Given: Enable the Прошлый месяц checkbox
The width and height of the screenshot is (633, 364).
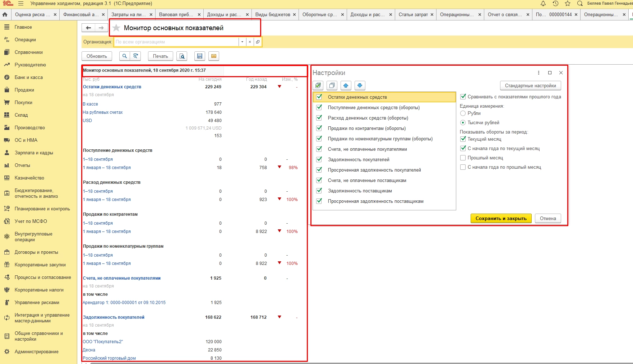Looking at the screenshot, I should 463,158.
